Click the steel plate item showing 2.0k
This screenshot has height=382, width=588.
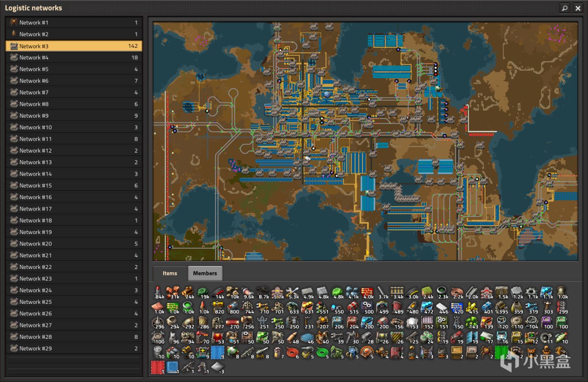[x=473, y=292]
